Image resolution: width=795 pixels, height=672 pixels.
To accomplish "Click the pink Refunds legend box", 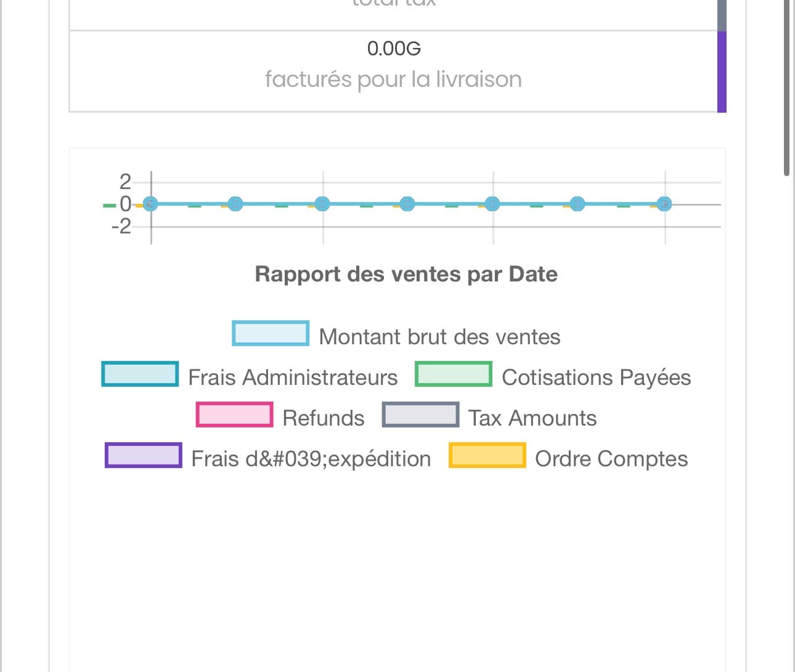I will point(234,415).
